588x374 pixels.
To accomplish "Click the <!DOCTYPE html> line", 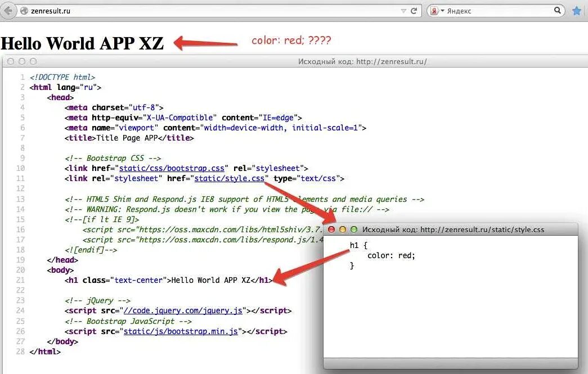I will [62, 77].
